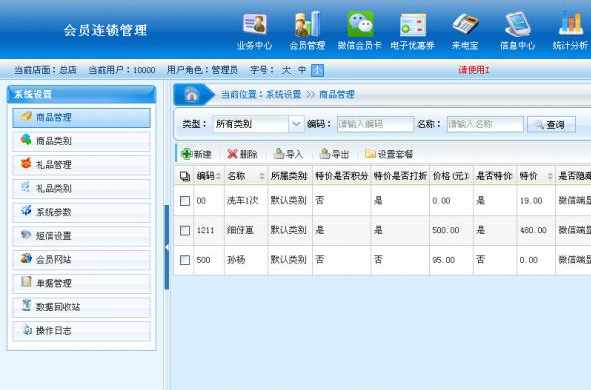Image resolution: width=591 pixels, height=390 pixels.
Task: Open the 电子优惠券 module
Action: pyautogui.click(x=413, y=32)
